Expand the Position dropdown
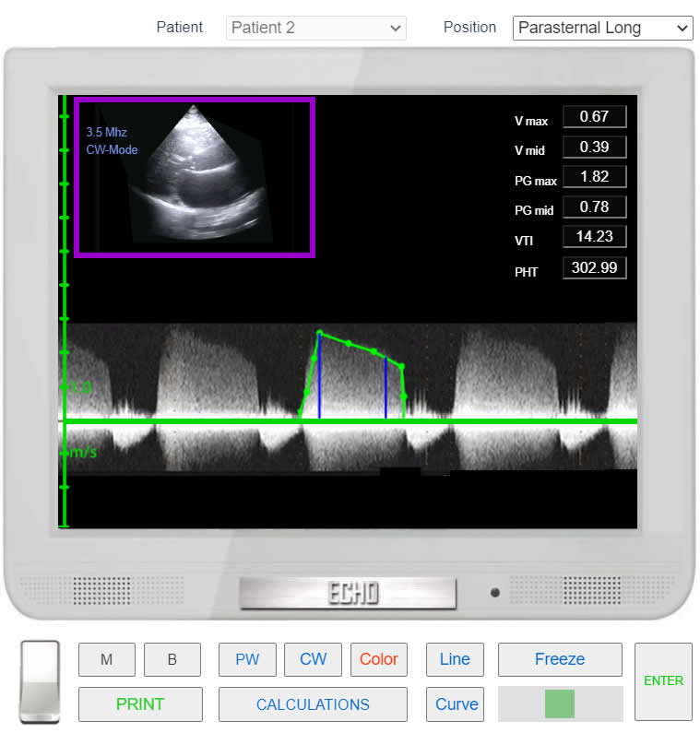The image size is (700, 733). point(601,28)
